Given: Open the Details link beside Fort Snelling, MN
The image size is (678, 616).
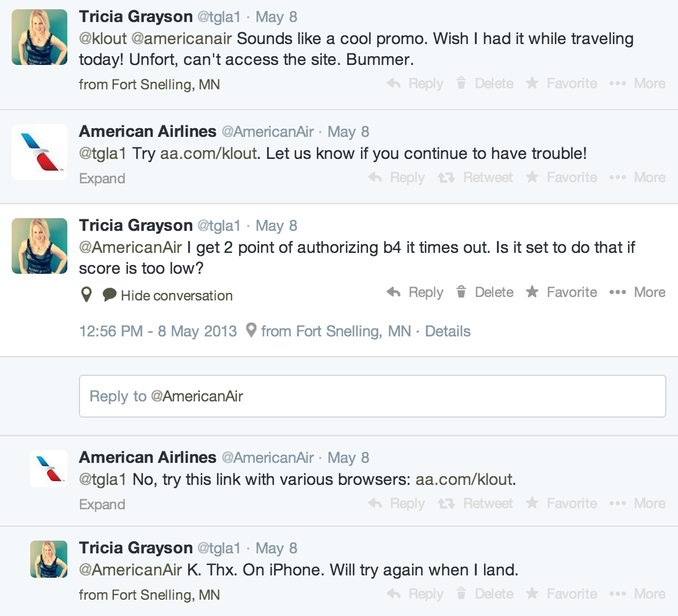Looking at the screenshot, I should 448,332.
